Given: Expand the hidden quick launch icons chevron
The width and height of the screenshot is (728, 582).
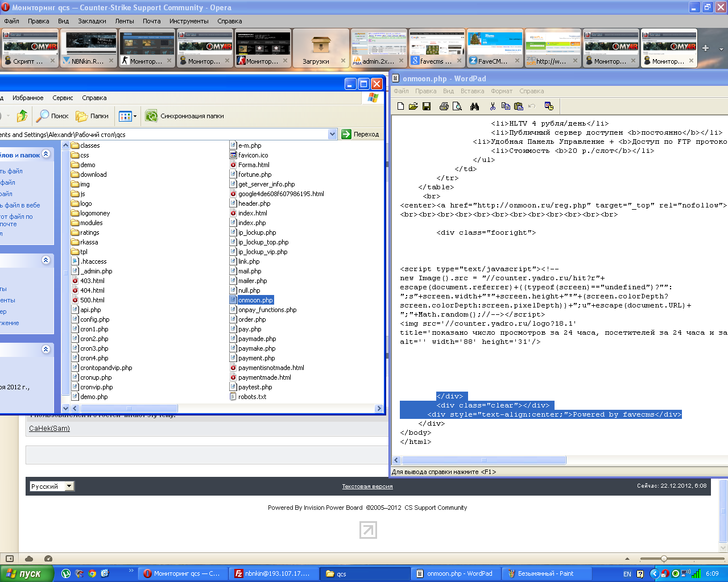Looking at the screenshot, I should [131, 571].
